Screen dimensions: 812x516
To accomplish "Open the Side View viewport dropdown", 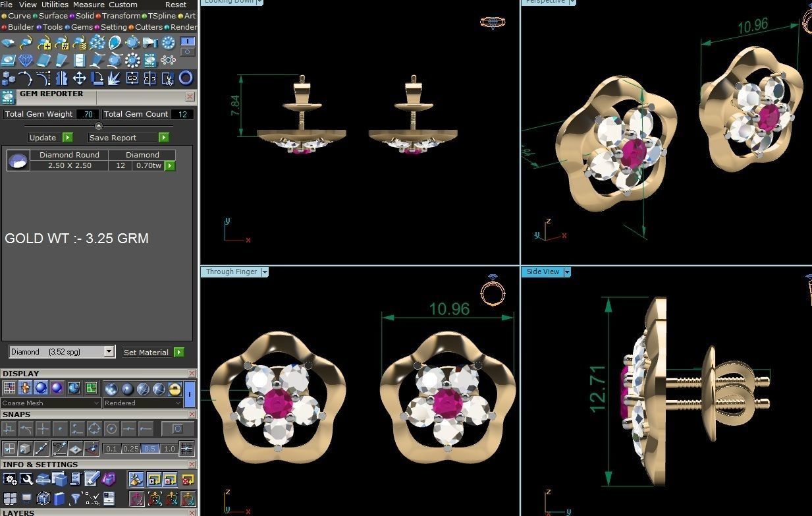I will (x=566, y=272).
